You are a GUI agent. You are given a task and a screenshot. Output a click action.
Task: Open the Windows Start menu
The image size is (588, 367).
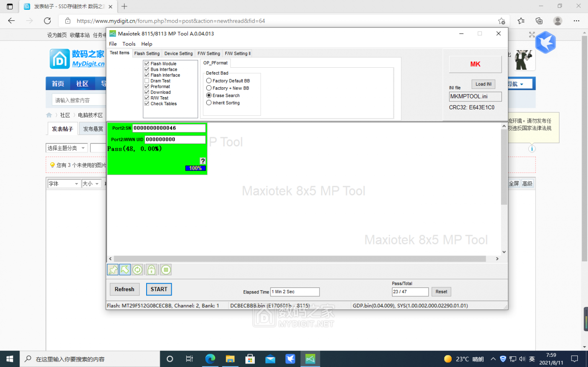click(x=10, y=359)
